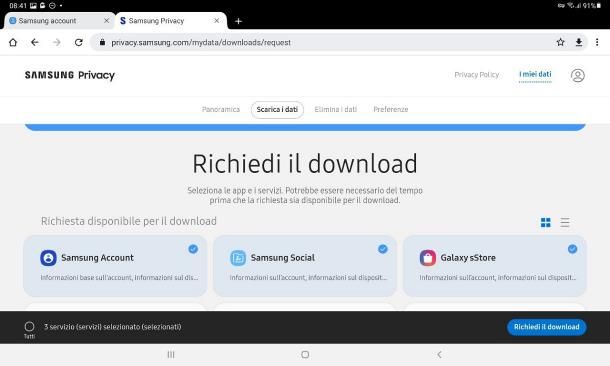Screen dimensions: 610x366
Task: Click the Richiedi il download heading
Action: (305, 163)
